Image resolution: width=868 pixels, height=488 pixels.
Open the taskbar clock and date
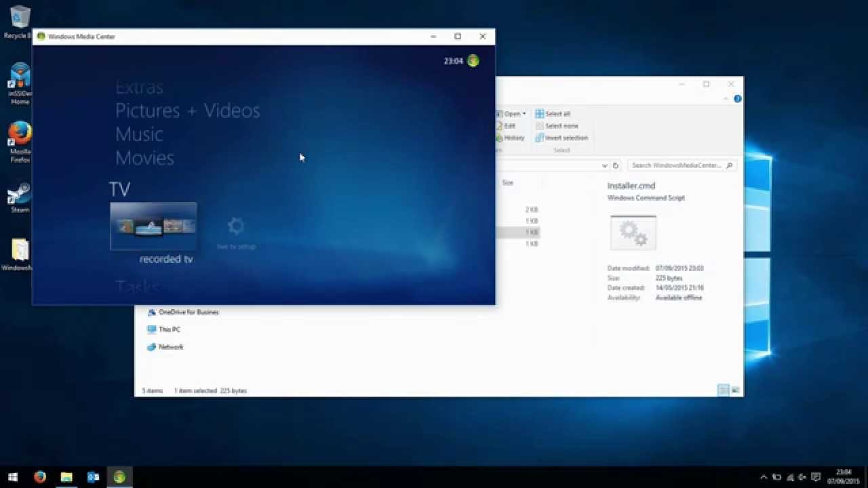(844, 476)
